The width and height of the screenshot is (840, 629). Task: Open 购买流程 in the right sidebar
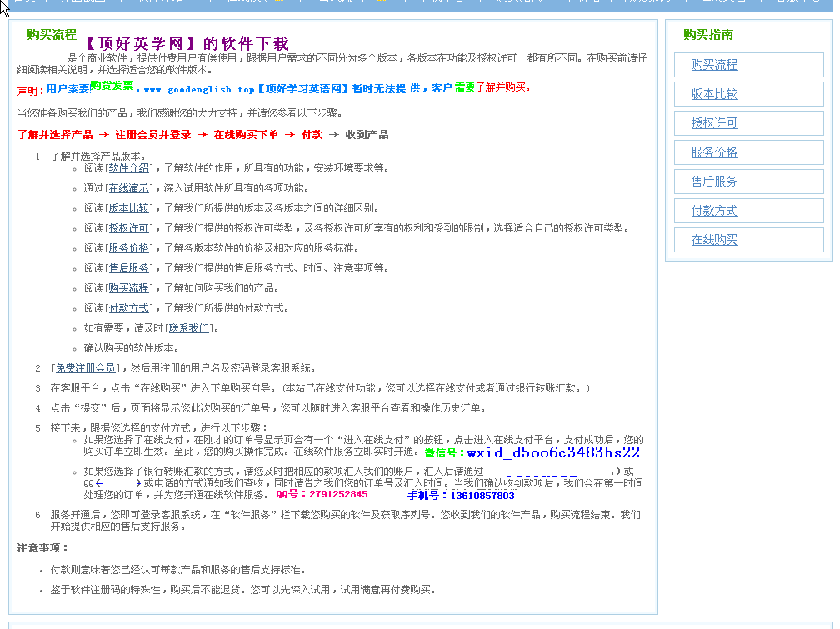[x=714, y=65]
